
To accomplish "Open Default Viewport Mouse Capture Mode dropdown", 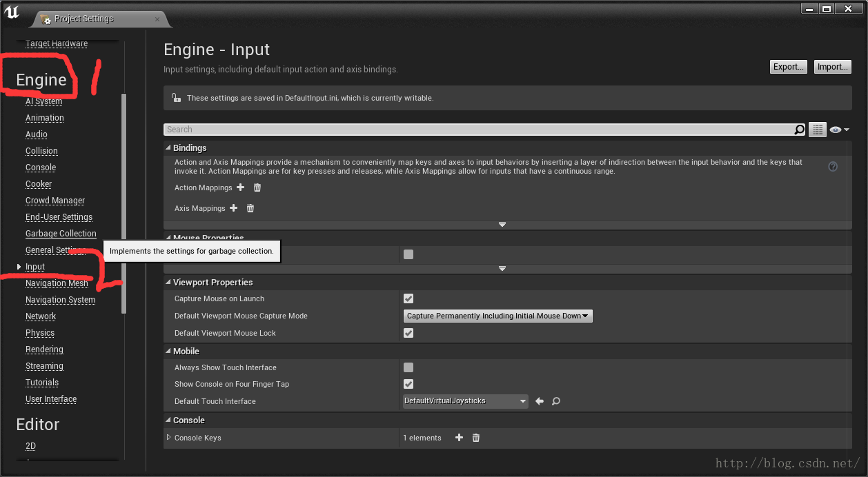I will click(497, 316).
